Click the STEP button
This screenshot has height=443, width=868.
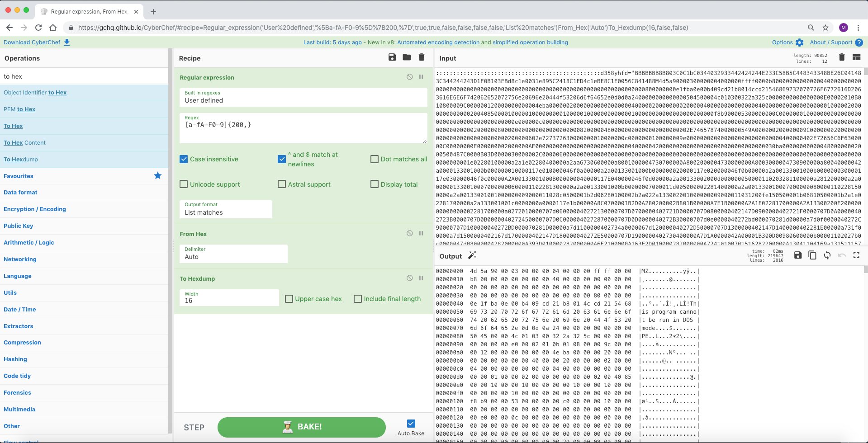[194, 427]
